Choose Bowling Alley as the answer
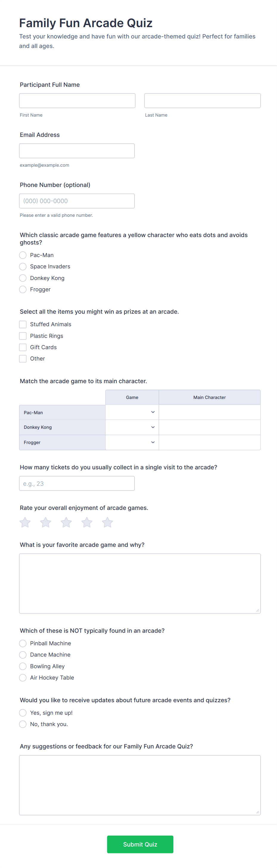The height and width of the screenshot is (868, 277). pos(23,666)
